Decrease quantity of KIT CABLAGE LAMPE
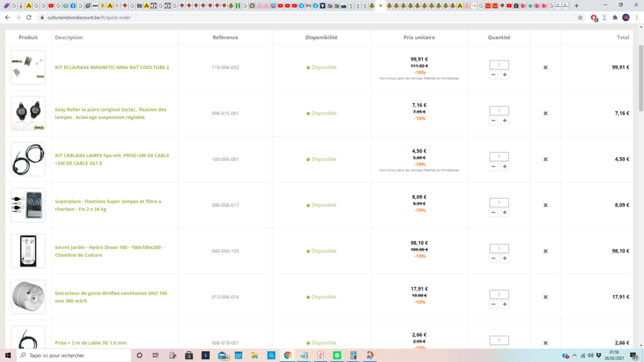The height and width of the screenshot is (362, 644). click(493, 167)
